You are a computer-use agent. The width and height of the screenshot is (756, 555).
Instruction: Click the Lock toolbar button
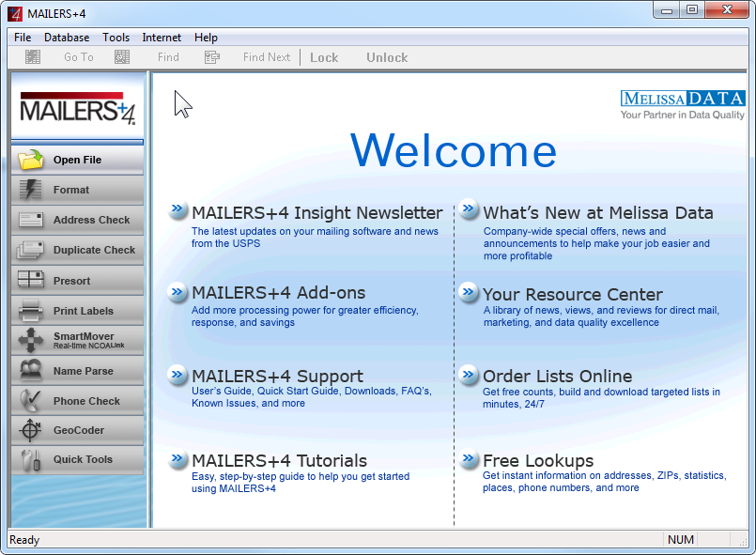324,58
